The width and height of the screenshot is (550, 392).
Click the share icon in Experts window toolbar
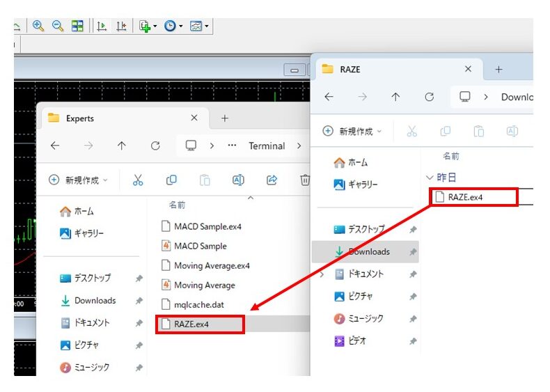click(x=272, y=180)
